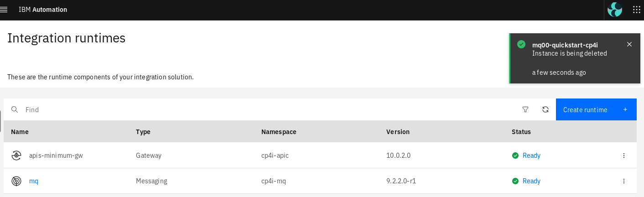
Task: Click the Create runtime button
Action: pos(596,109)
